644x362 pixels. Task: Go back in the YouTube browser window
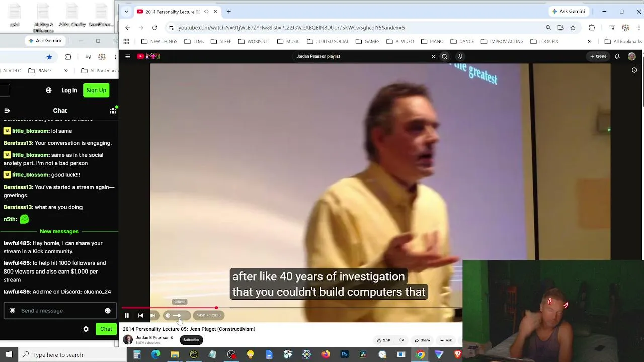[127, 28]
